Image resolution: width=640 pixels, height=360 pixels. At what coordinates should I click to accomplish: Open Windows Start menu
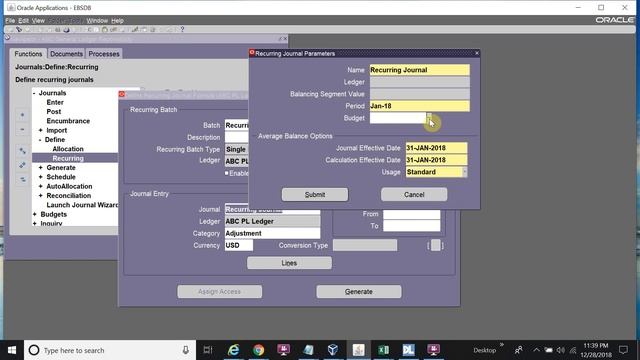12,350
